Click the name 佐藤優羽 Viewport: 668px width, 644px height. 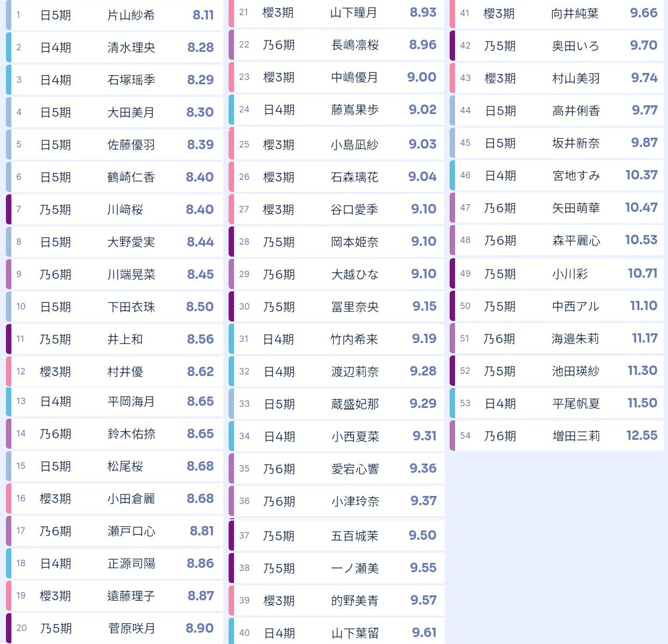pos(131,145)
